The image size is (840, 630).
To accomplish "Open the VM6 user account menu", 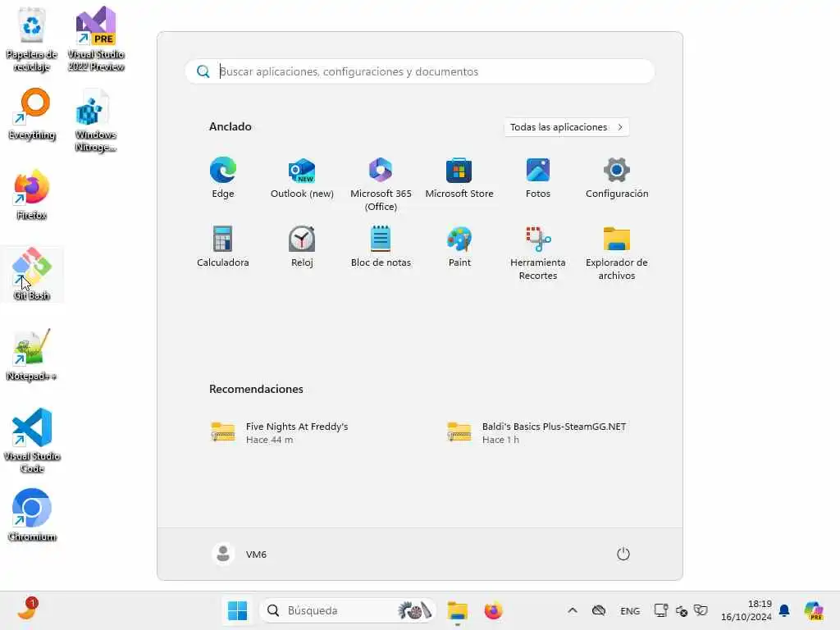I will pos(240,554).
